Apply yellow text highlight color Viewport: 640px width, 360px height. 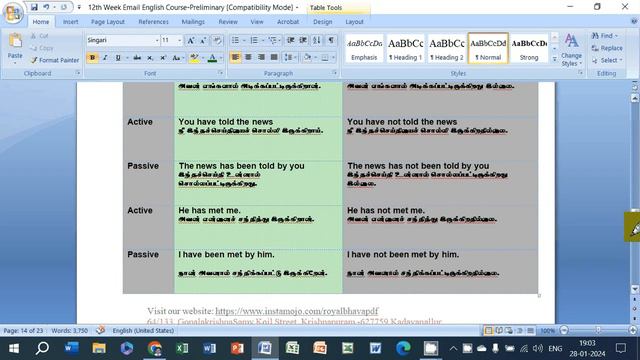[194, 58]
